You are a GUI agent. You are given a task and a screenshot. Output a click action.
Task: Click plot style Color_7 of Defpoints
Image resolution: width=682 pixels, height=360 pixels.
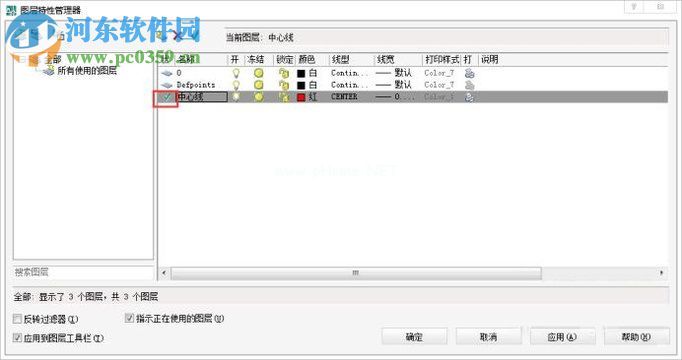point(439,85)
